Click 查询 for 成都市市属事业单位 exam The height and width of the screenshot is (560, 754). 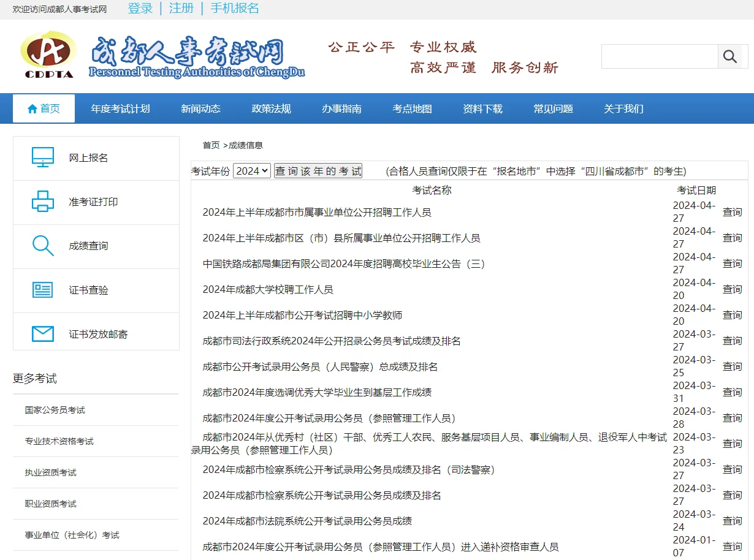coord(732,212)
